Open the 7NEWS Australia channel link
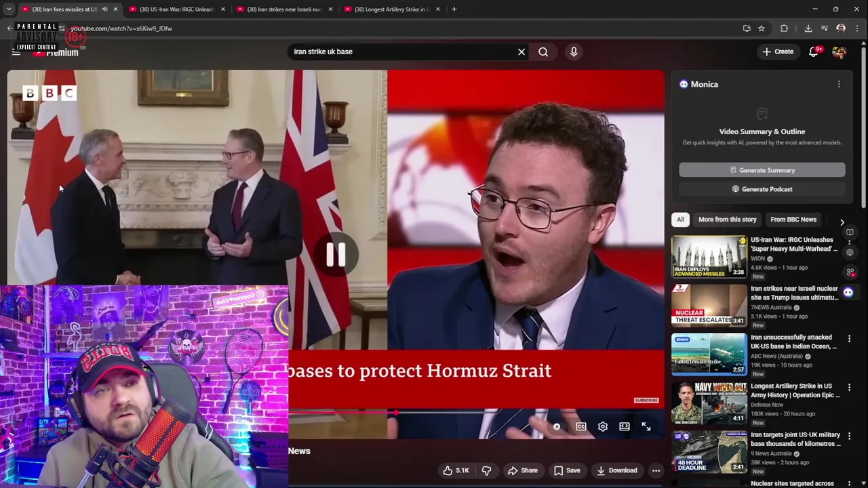Viewport: 868px width, 488px height. (x=772, y=307)
